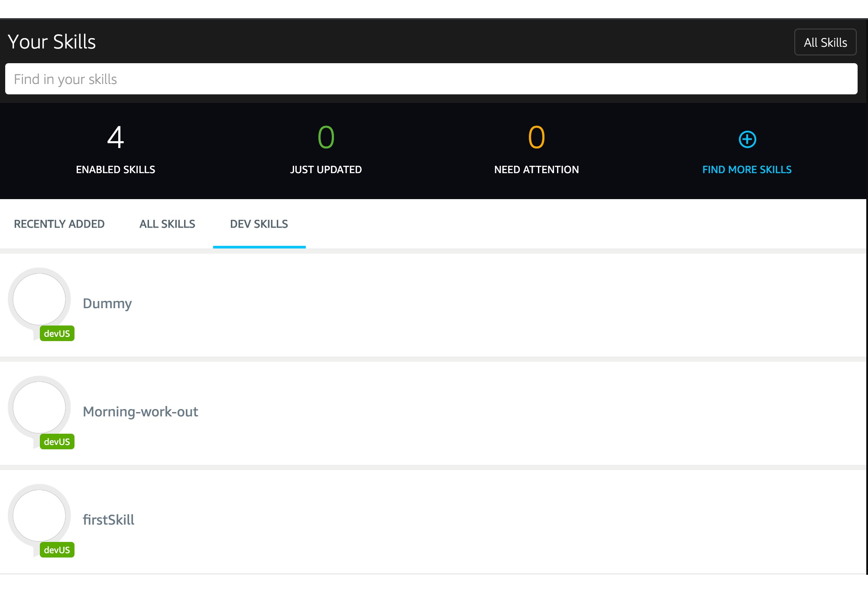
Task: Click the plus icon above Find More Skills
Action: (x=747, y=139)
